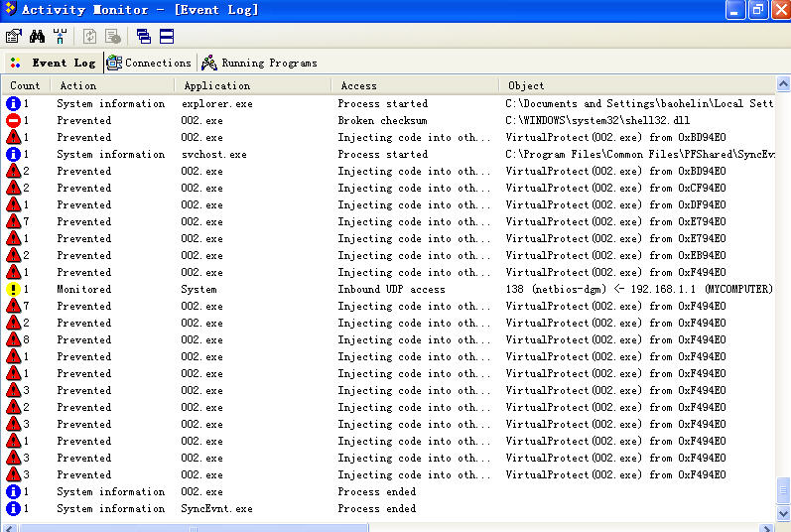Click the blue info icon on explorer.exe row

pos(13,103)
